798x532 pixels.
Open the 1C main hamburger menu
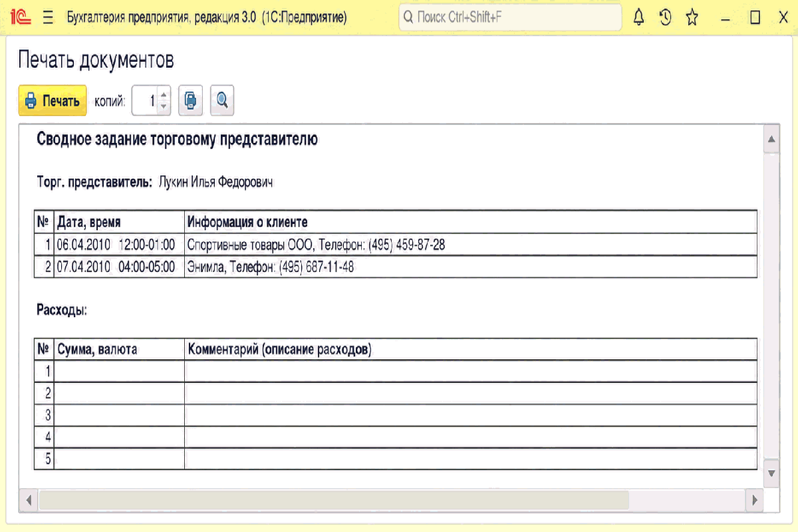click(x=48, y=18)
